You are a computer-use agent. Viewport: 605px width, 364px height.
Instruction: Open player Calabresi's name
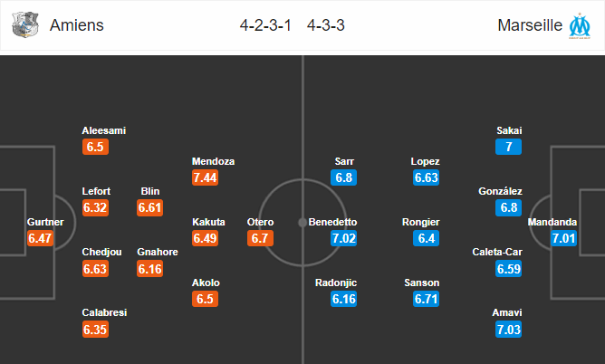(104, 312)
